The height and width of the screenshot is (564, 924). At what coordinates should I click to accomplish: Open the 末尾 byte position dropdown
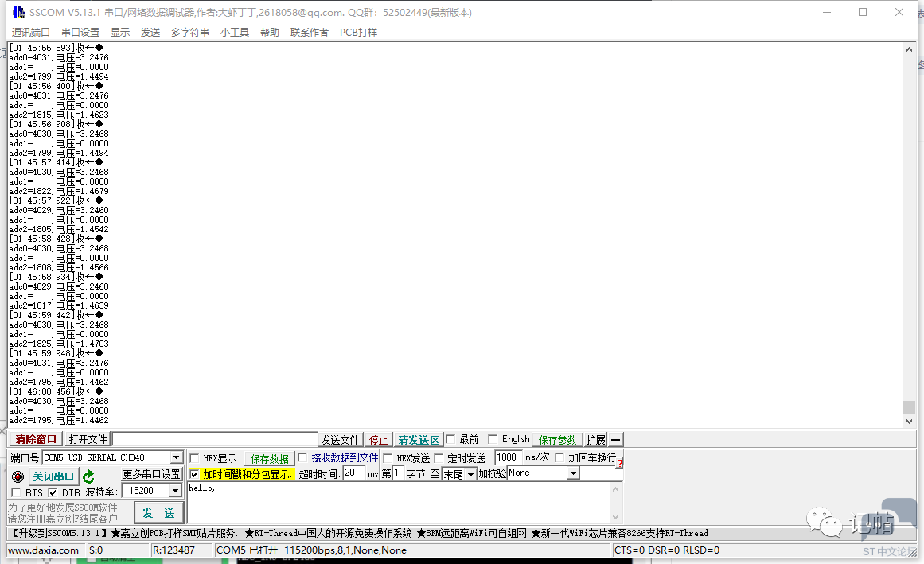470,475
